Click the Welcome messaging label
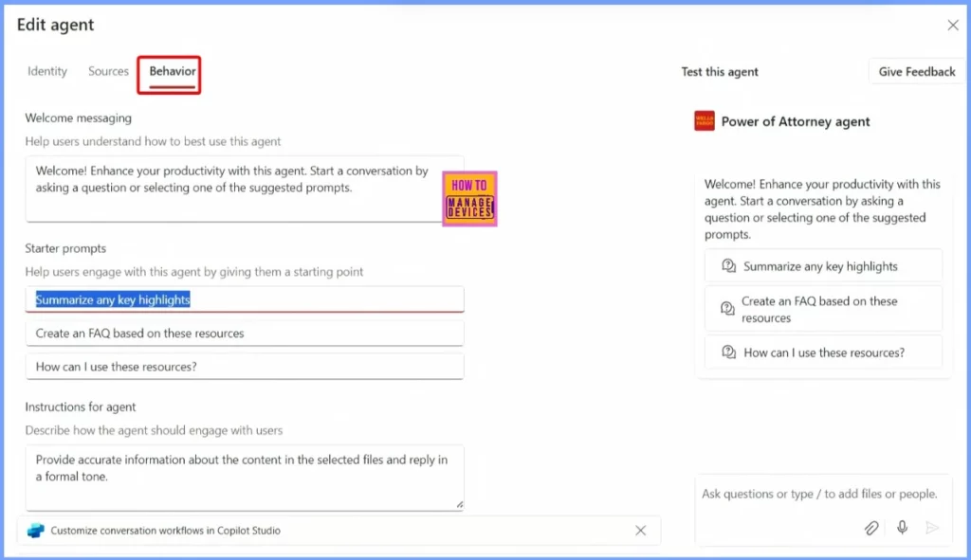Image resolution: width=971 pixels, height=560 pixels. pos(78,117)
